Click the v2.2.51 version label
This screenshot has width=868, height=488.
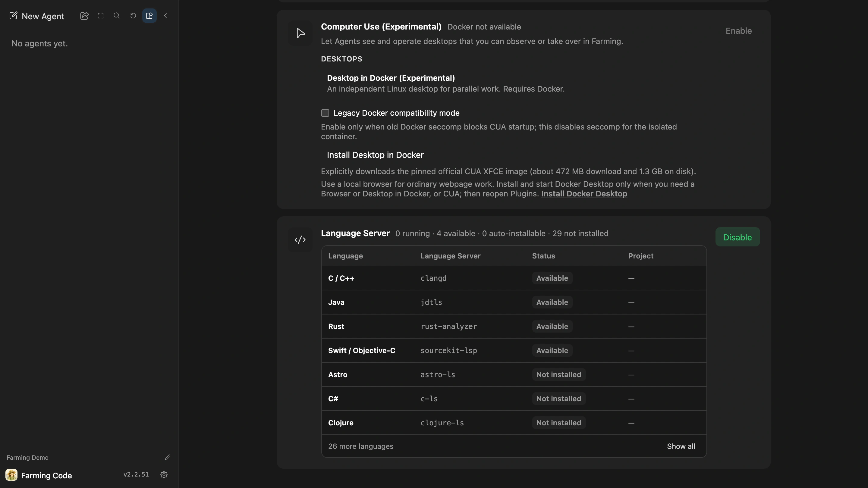point(136,474)
